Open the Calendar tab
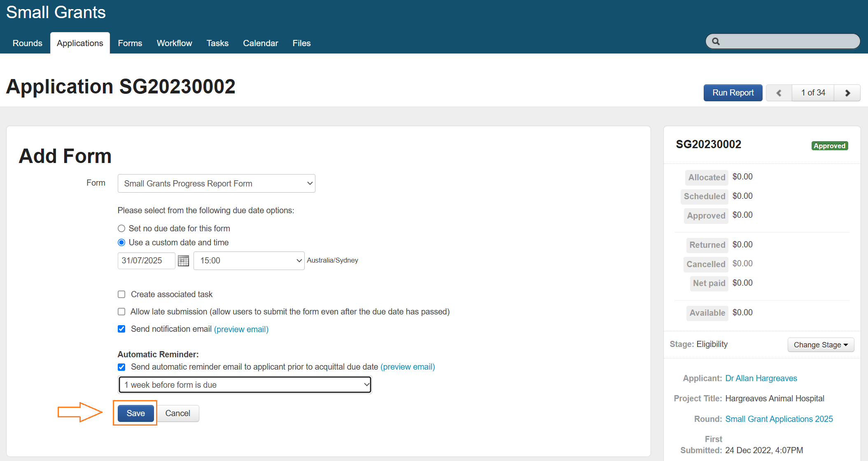 pos(260,43)
